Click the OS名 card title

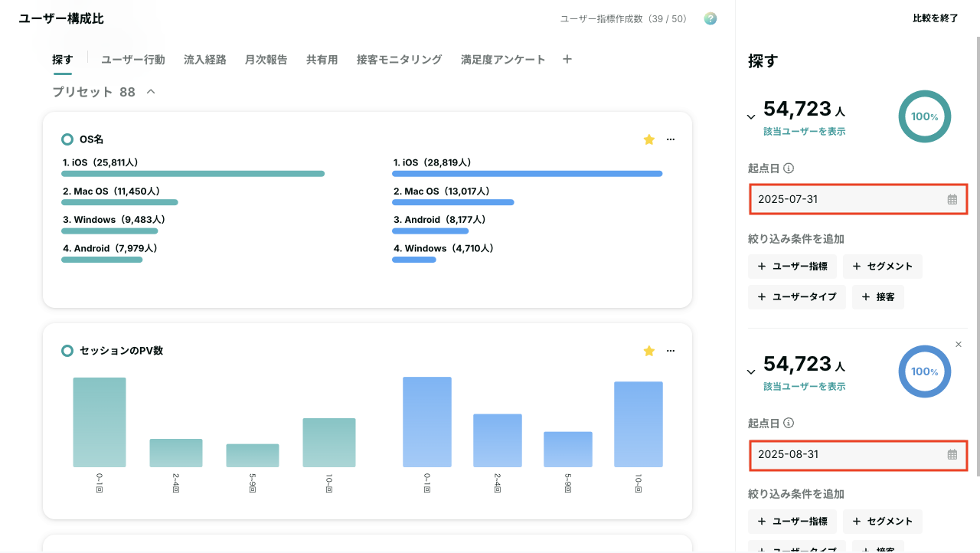(91, 139)
